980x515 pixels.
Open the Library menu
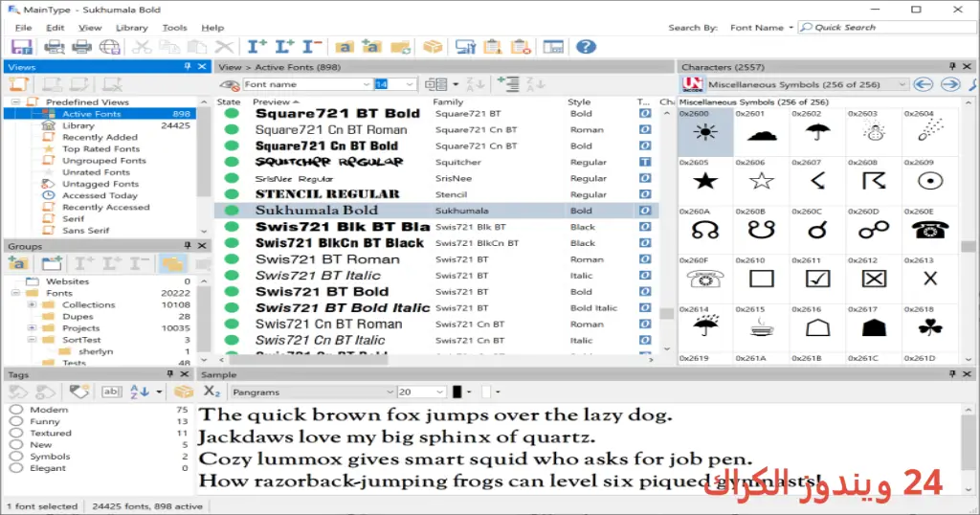132,28
